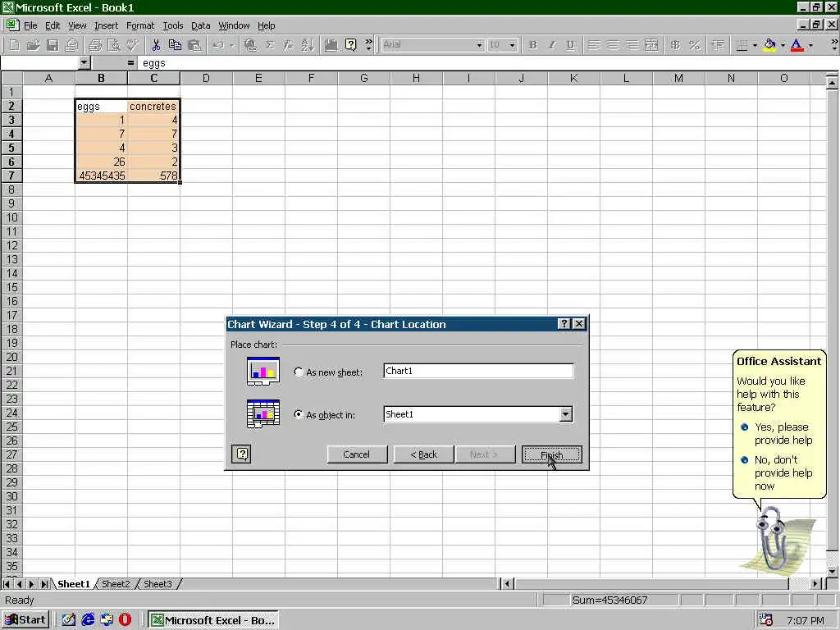Open the Undo history dropdown arrow
This screenshot has width=840, height=630.
[231, 46]
